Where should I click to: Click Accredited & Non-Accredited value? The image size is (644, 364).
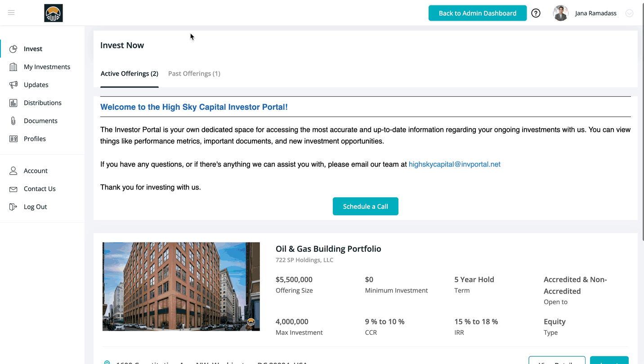pos(575,285)
